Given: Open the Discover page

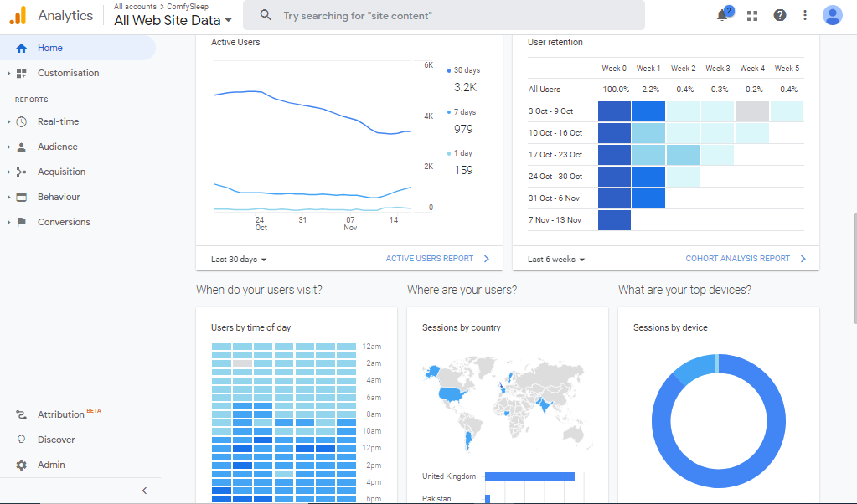Looking at the screenshot, I should (x=56, y=440).
